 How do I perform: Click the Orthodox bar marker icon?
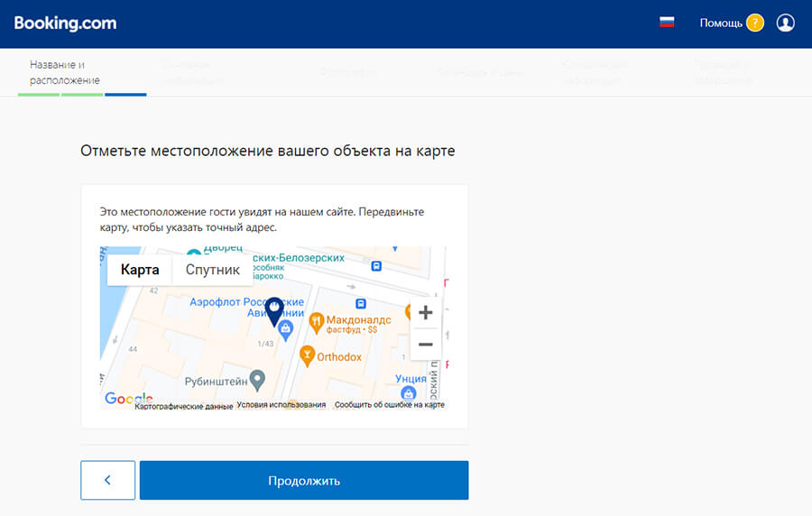click(x=307, y=356)
